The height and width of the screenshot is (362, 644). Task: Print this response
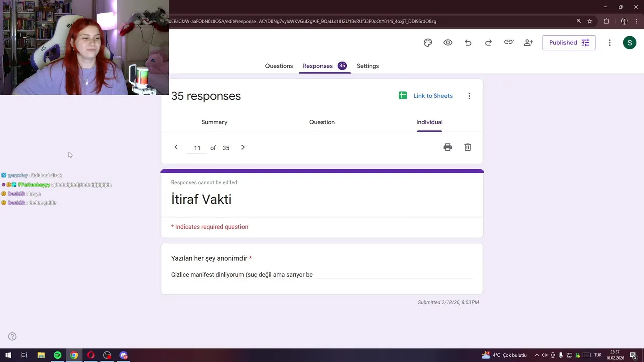tap(448, 147)
